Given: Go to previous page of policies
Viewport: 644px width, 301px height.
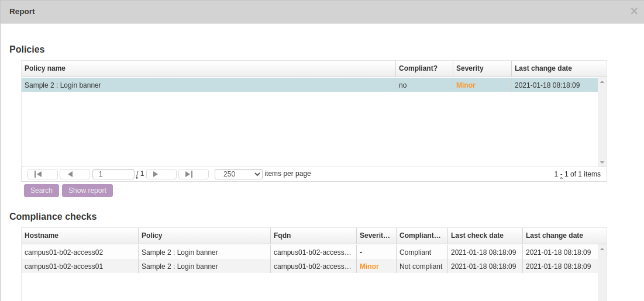Looking at the screenshot, I should [74, 174].
